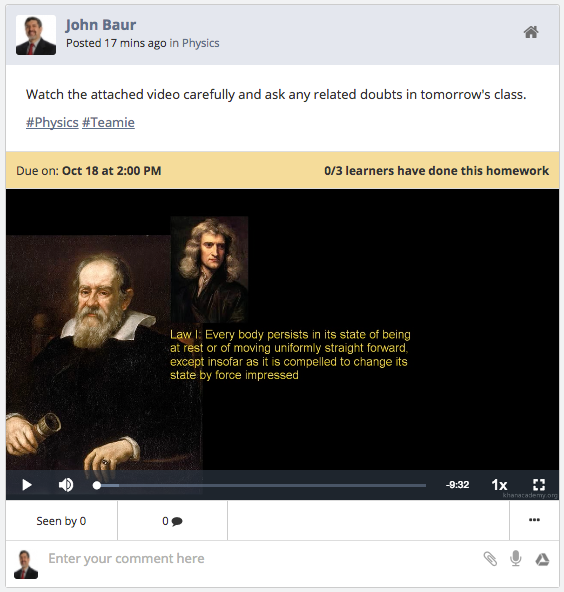Click the home icon in post header
This screenshot has height=592, width=564.
tap(531, 32)
